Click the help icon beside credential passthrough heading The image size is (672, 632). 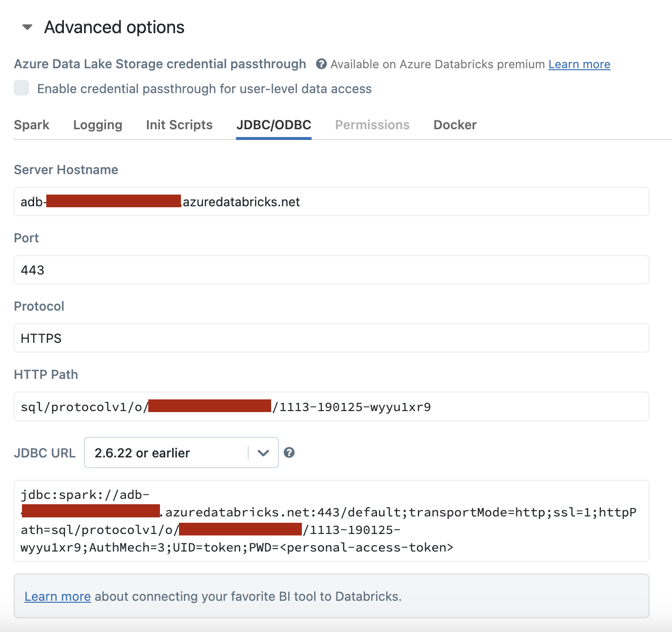click(x=321, y=64)
